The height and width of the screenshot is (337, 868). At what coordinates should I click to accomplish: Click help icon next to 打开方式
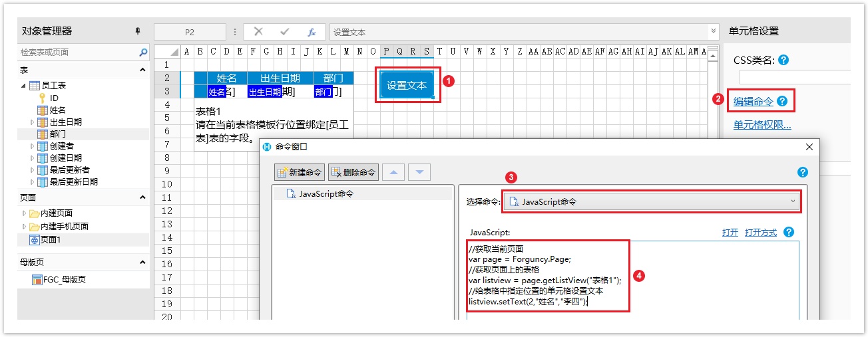pos(789,232)
